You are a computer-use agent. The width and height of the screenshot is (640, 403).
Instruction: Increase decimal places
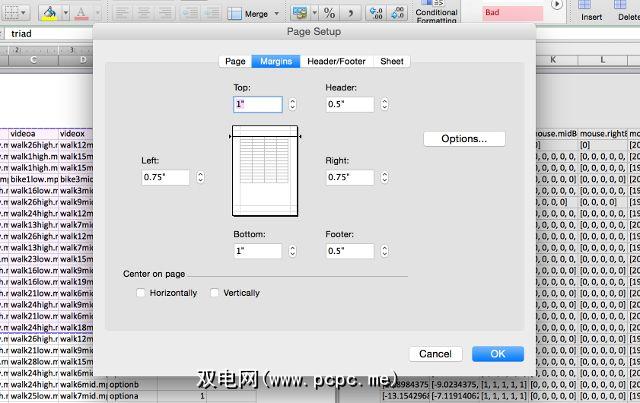[376, 13]
